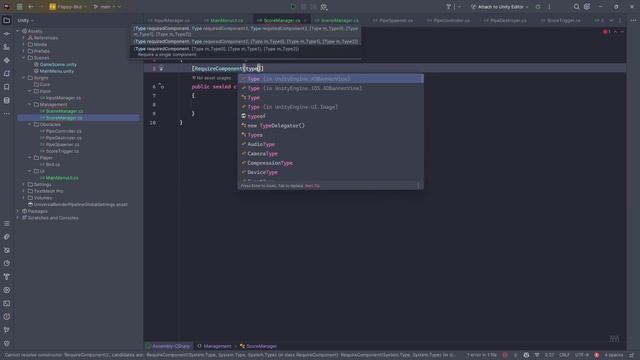This screenshot has height=360, width=640.
Task: Switch to the SceneManager.cs editor tab
Action: [x=337, y=20]
